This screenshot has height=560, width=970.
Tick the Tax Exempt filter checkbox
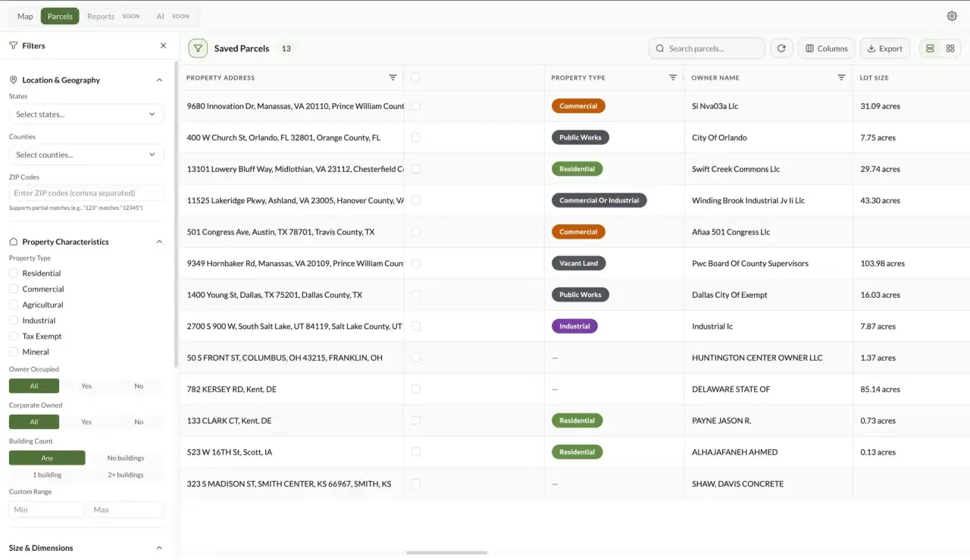(14, 336)
